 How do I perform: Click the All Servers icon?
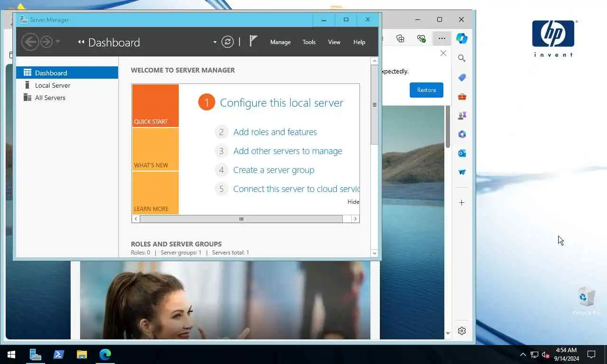[x=28, y=98]
